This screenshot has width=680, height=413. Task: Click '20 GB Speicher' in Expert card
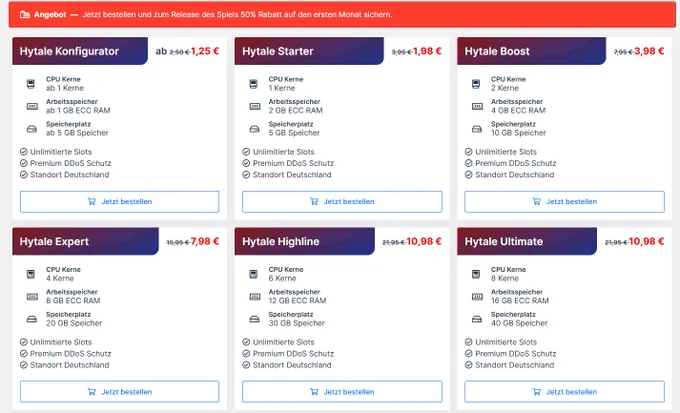coord(74,323)
